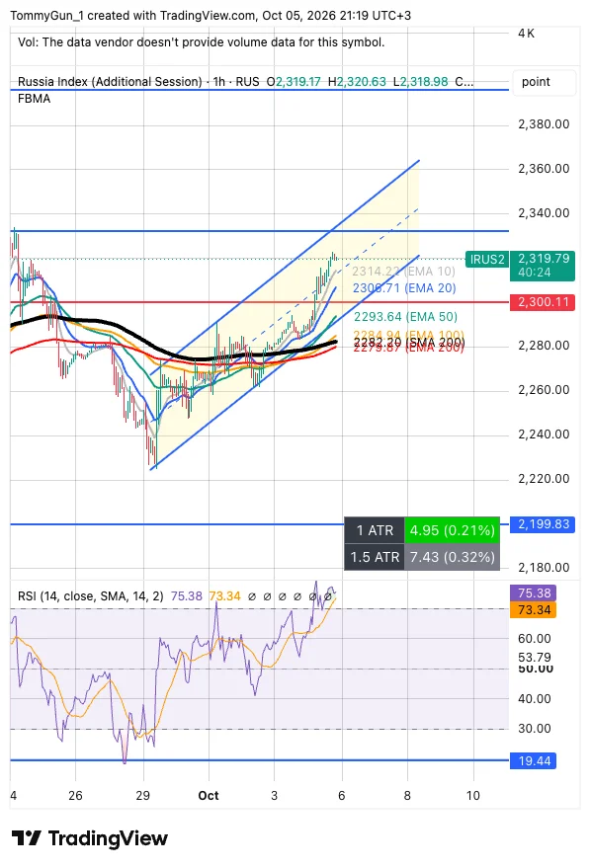Click the orange 73.34 RSI SMA tag
This screenshot has height=868, width=590.
[534, 610]
